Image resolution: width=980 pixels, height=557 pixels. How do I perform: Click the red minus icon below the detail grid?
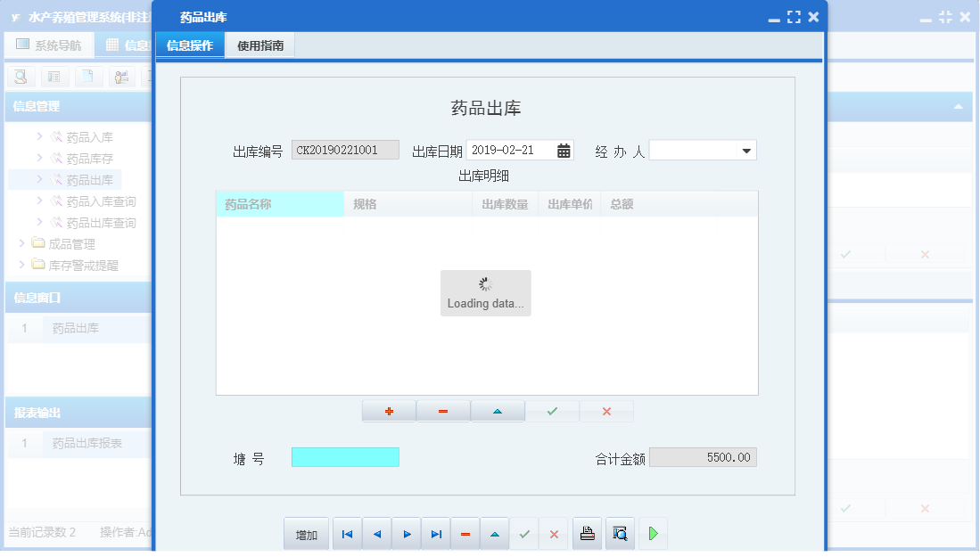443,411
